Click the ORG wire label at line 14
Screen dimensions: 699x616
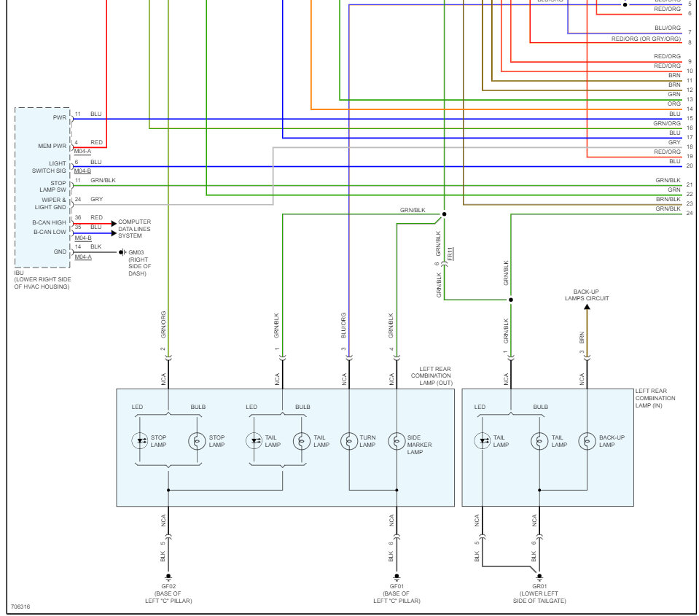pyautogui.click(x=674, y=104)
